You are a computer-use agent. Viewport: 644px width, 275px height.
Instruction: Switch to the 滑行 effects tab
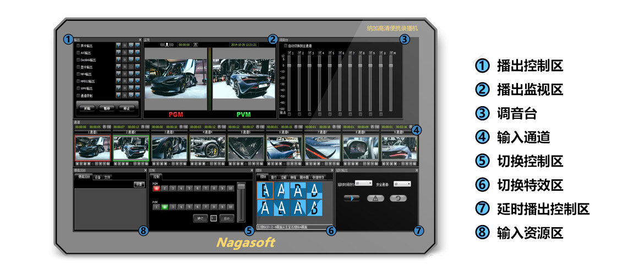274,177
